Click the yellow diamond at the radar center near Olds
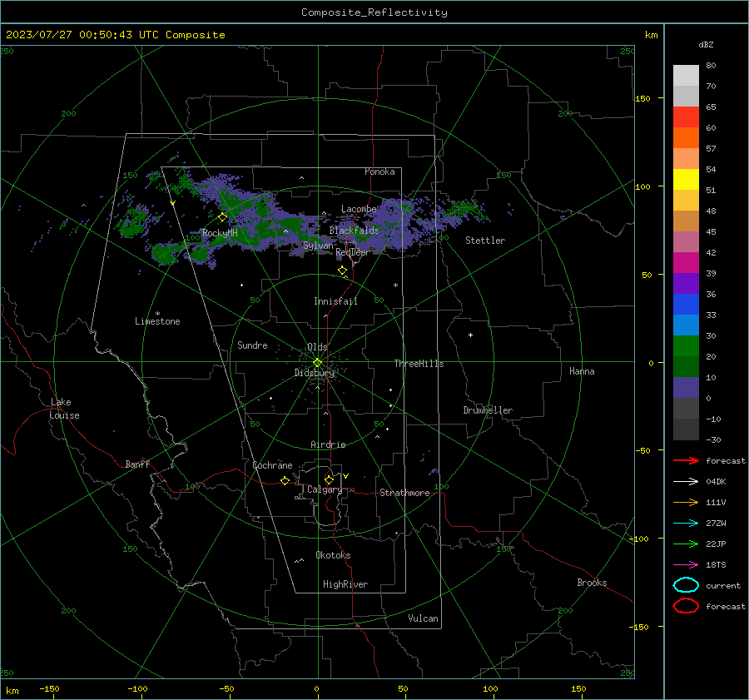Screen dimensions: 749x700 tap(317, 362)
